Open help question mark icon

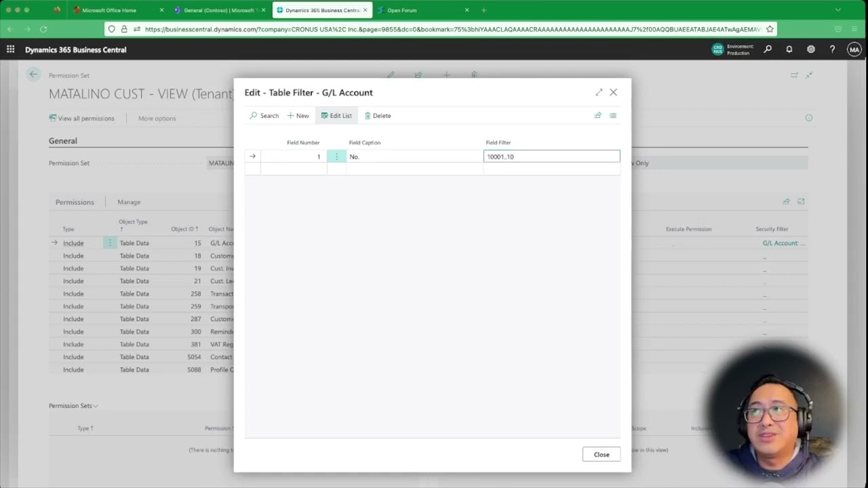click(833, 49)
